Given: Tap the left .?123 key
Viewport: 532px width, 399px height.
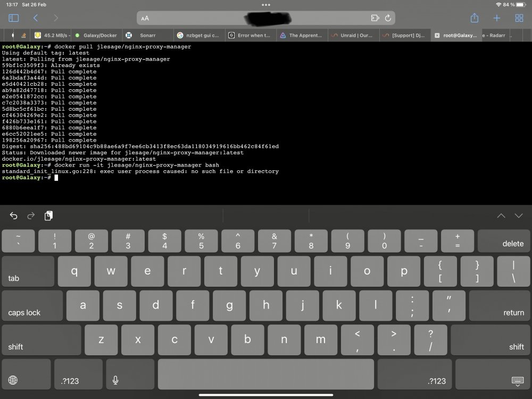Looking at the screenshot, I should (x=78, y=374).
